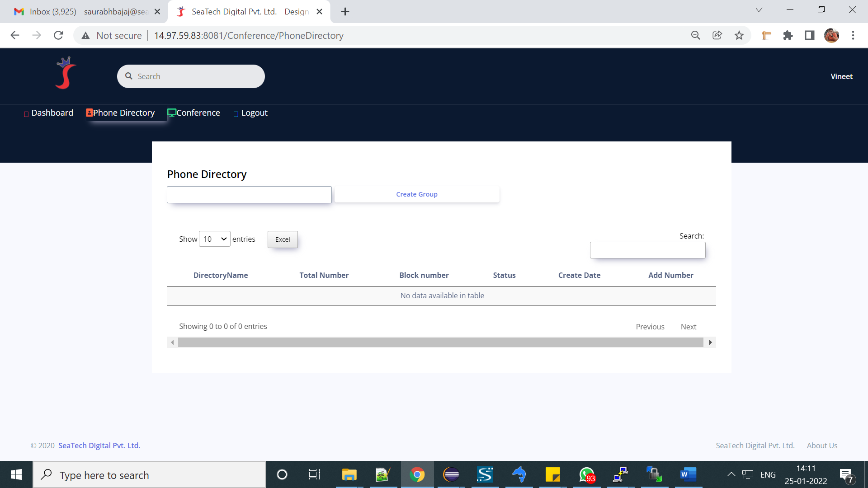The width and height of the screenshot is (868, 488).
Task: Open the share page icon
Action: click(717, 35)
